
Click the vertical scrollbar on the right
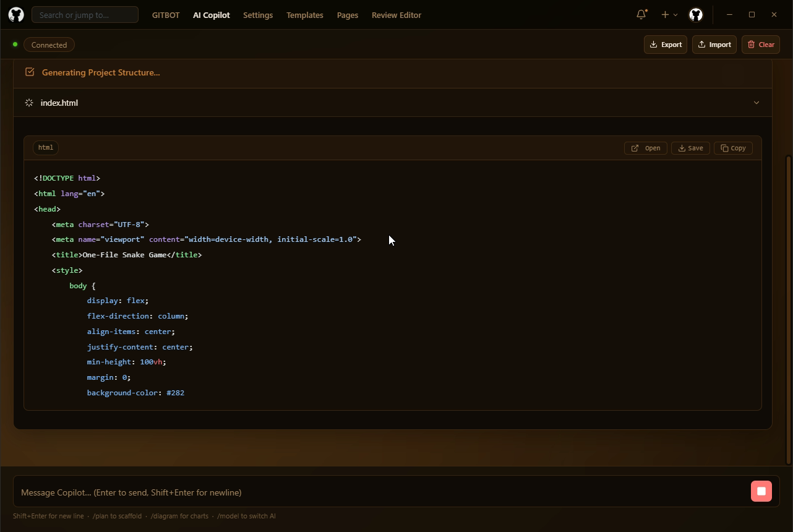tap(788, 309)
